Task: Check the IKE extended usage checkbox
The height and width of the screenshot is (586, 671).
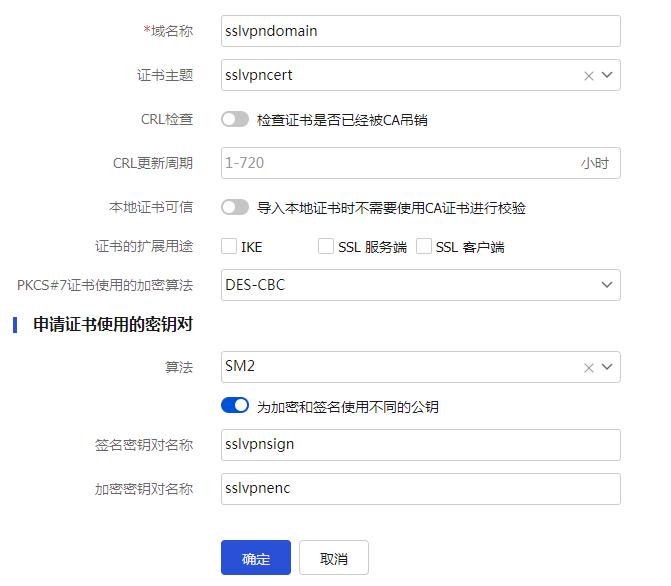Action: pos(229,246)
